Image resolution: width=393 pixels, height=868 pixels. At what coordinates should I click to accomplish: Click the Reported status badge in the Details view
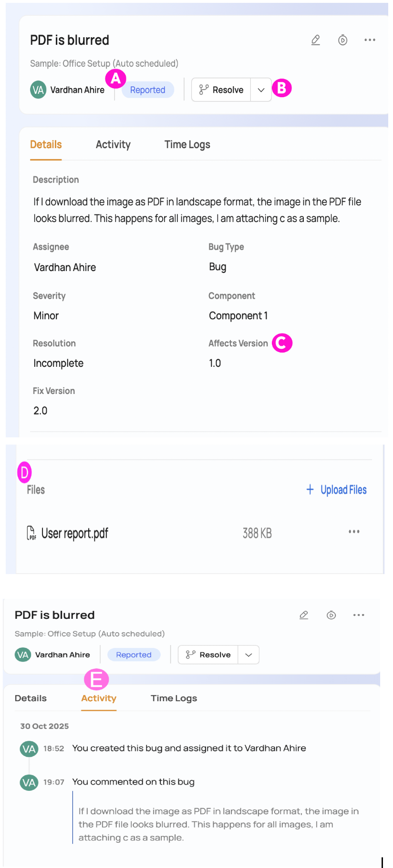147,90
